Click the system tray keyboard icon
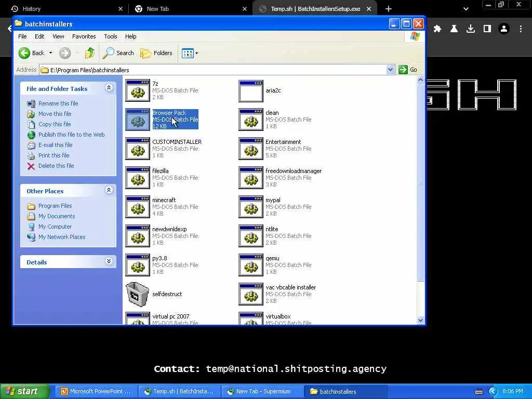 tap(478, 392)
